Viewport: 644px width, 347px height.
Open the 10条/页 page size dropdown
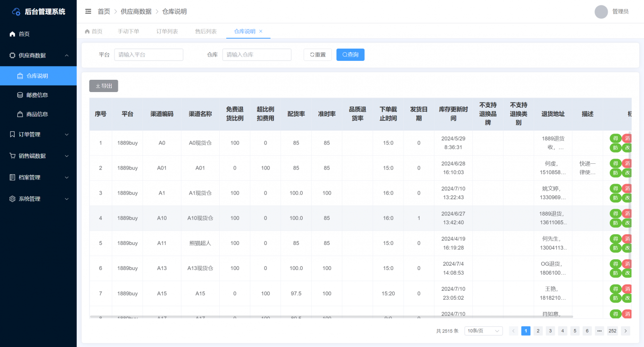pyautogui.click(x=483, y=331)
